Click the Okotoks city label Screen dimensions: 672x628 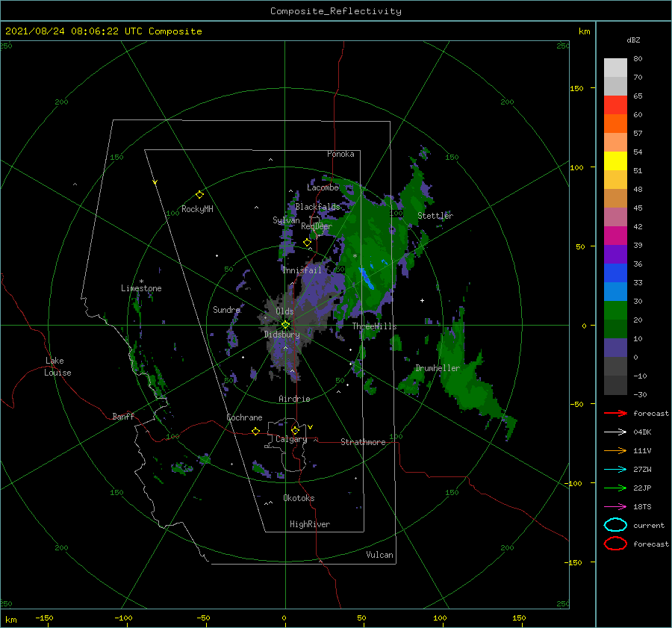[299, 498]
